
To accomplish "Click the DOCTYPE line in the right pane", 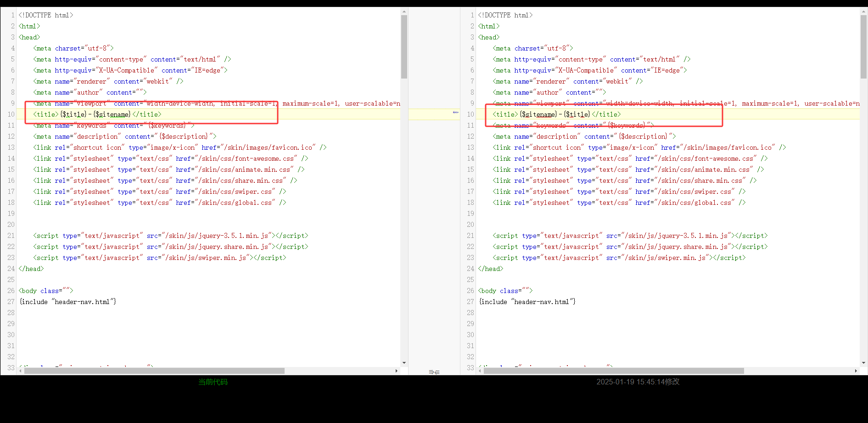I will tap(505, 15).
